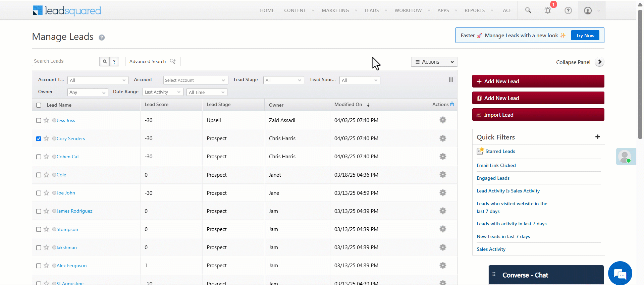Click Add New Lead with plus icon
Viewport: 644px width, 285px height.
(x=538, y=81)
